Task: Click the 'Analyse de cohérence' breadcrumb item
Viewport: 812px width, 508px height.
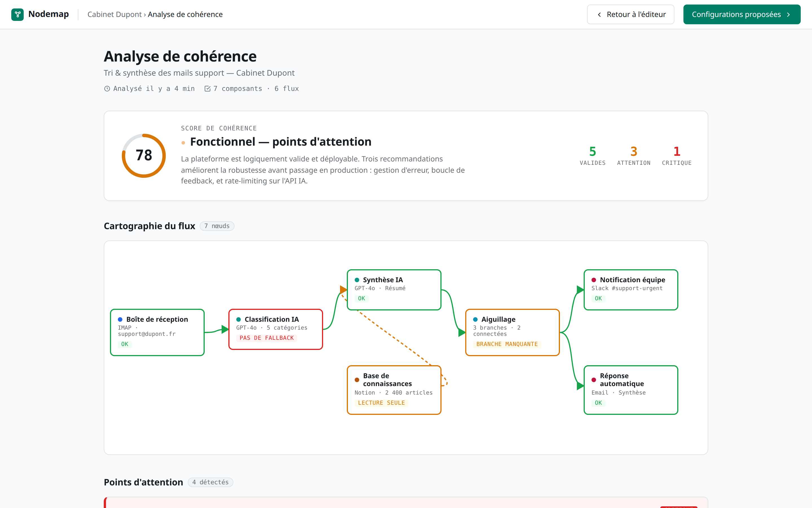Action: (185, 14)
